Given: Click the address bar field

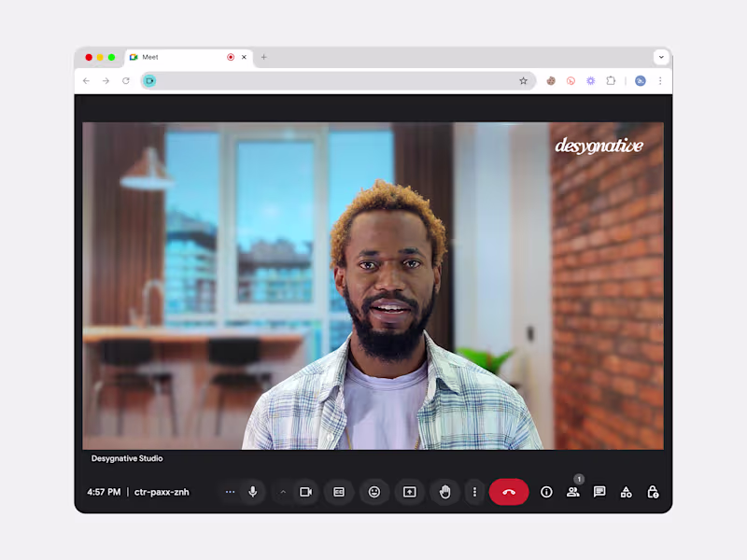Looking at the screenshot, I should click(338, 81).
